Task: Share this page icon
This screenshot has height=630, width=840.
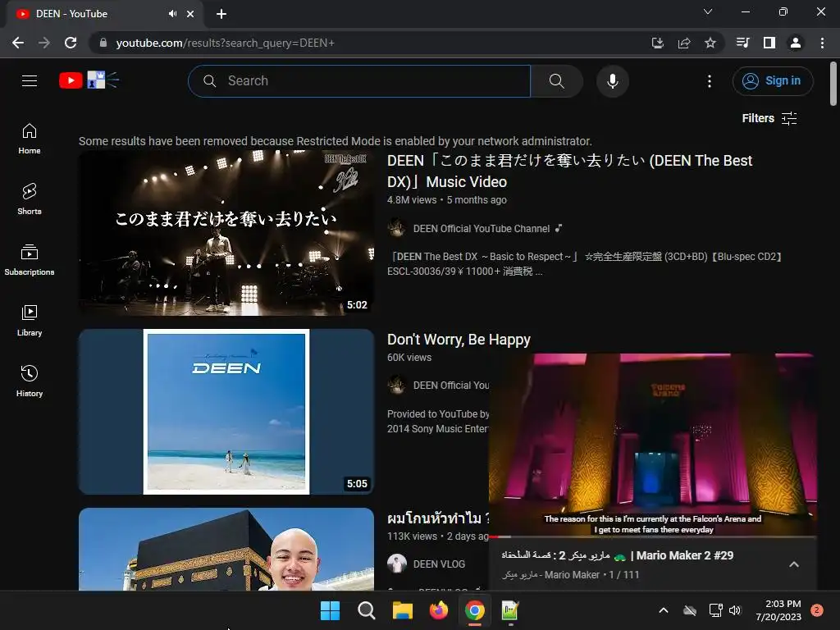Action: pos(683,43)
